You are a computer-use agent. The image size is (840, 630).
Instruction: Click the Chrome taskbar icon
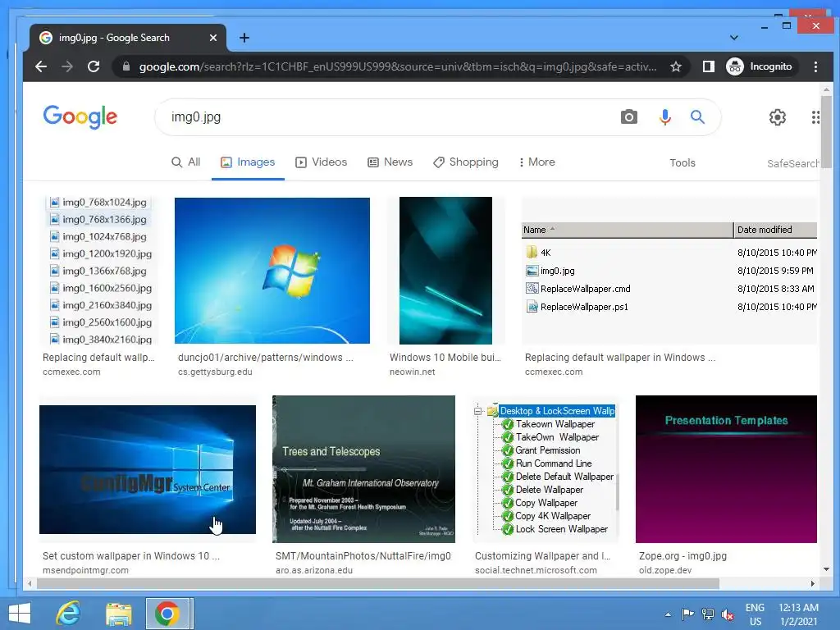click(167, 614)
